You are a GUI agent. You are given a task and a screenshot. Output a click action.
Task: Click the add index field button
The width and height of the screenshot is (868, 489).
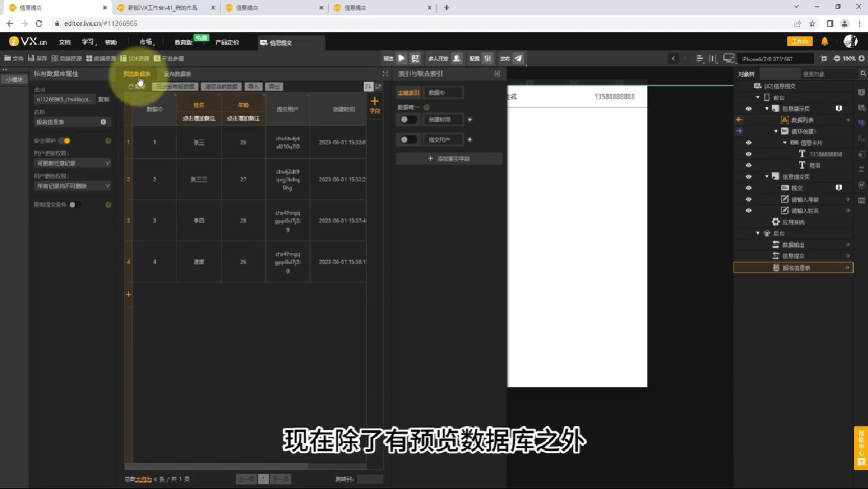tap(449, 159)
